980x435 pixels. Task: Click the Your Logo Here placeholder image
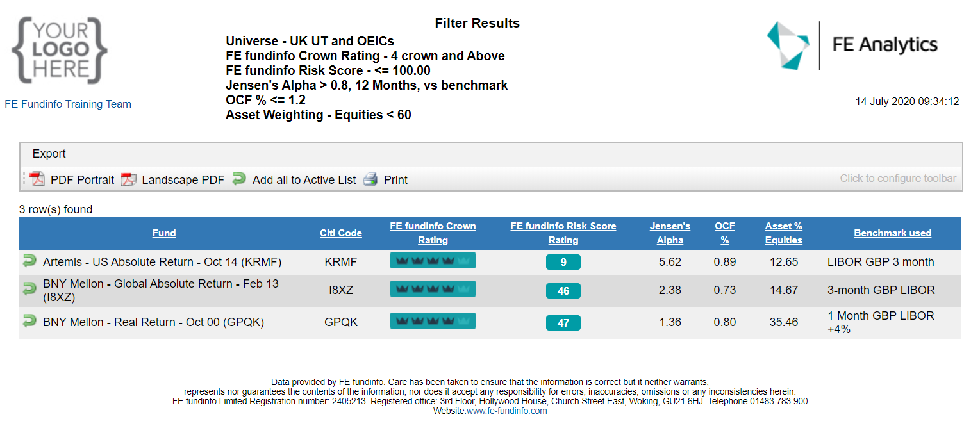pyautogui.click(x=60, y=50)
